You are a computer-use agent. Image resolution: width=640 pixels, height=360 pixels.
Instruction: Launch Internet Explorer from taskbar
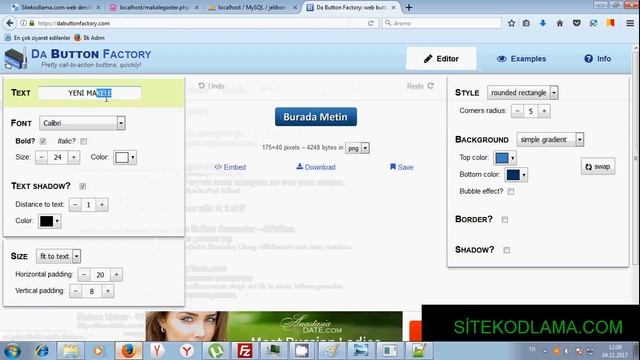pyautogui.click(x=41, y=351)
